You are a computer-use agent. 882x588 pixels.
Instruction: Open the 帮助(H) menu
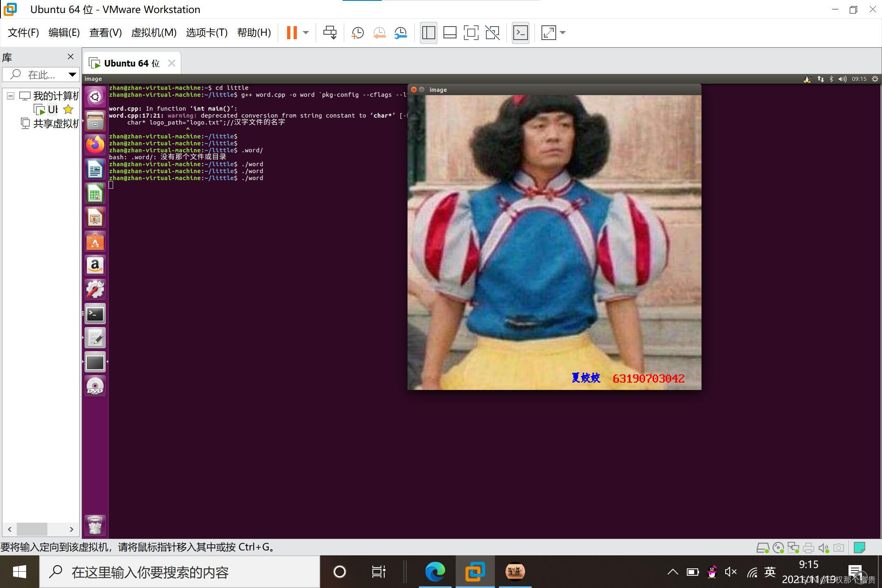tap(254, 33)
